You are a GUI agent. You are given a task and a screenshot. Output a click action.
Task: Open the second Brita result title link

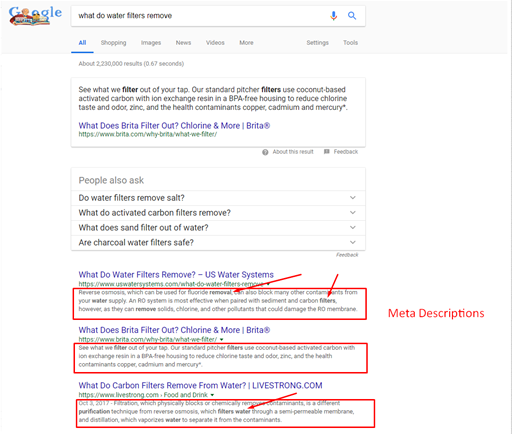click(174, 330)
